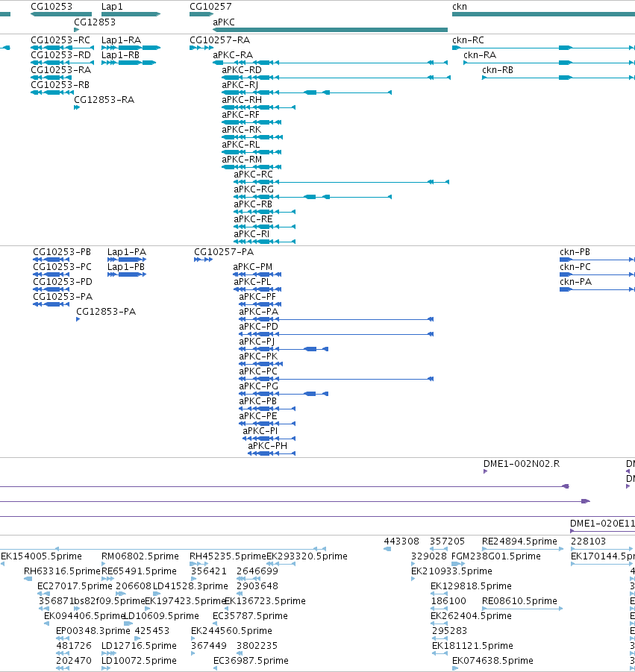Screen dimensions: 635x672
Task: Open protein aPKC-PK
Action: tap(258, 357)
